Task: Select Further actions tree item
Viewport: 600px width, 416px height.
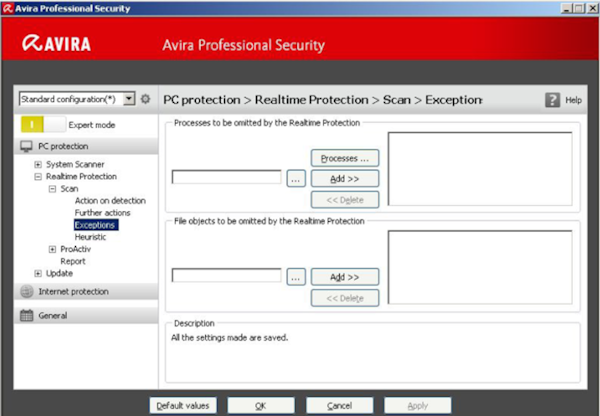Action: pyautogui.click(x=103, y=213)
